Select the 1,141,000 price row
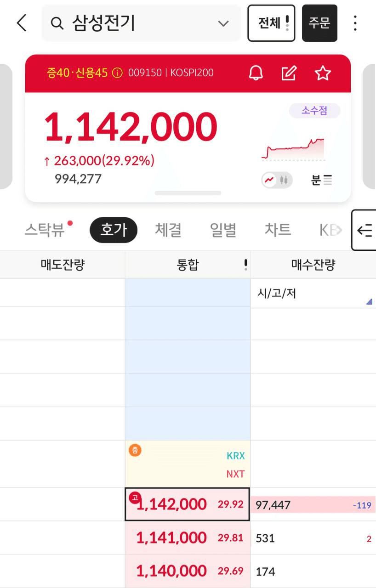This screenshot has width=376, height=588. [x=188, y=537]
